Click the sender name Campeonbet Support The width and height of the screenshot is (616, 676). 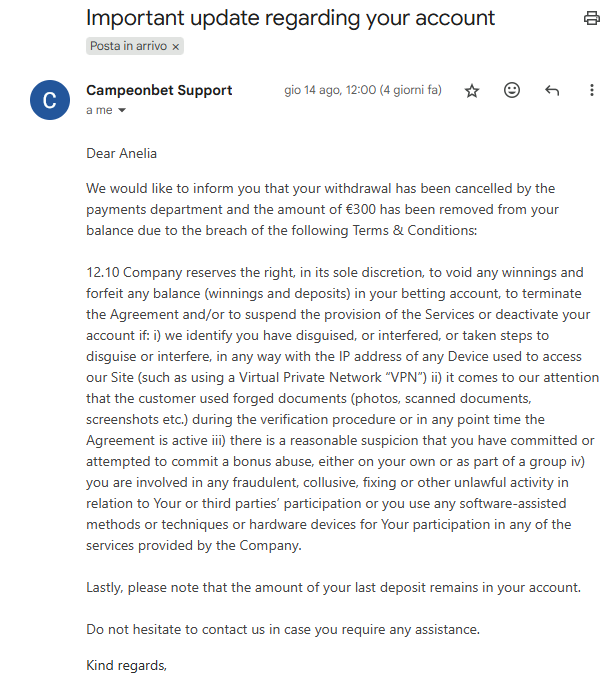tap(159, 90)
